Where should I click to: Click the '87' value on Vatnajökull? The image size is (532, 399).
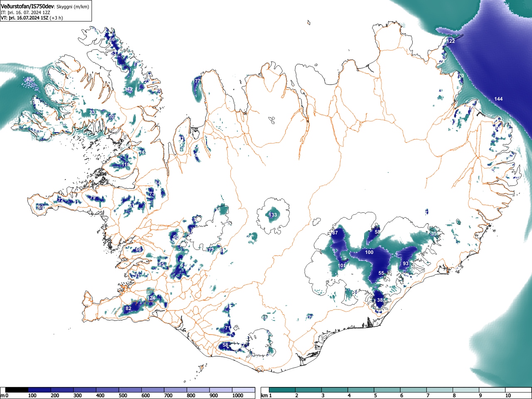point(335,233)
